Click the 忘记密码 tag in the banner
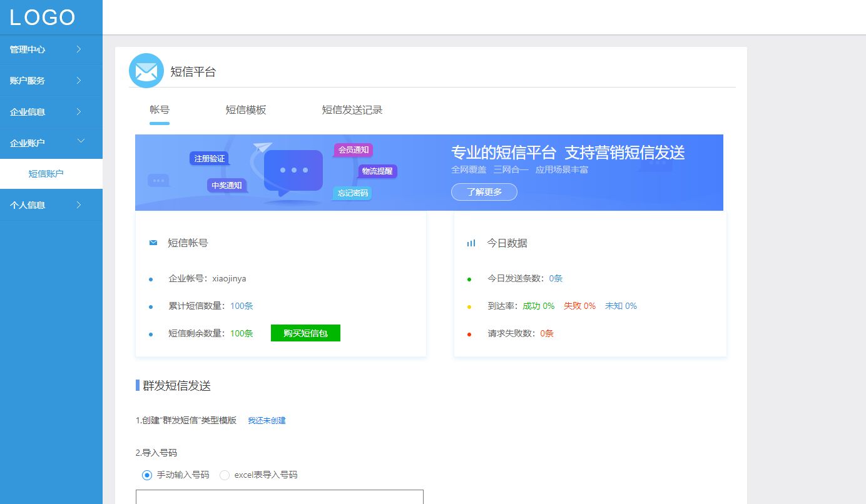 (x=353, y=193)
